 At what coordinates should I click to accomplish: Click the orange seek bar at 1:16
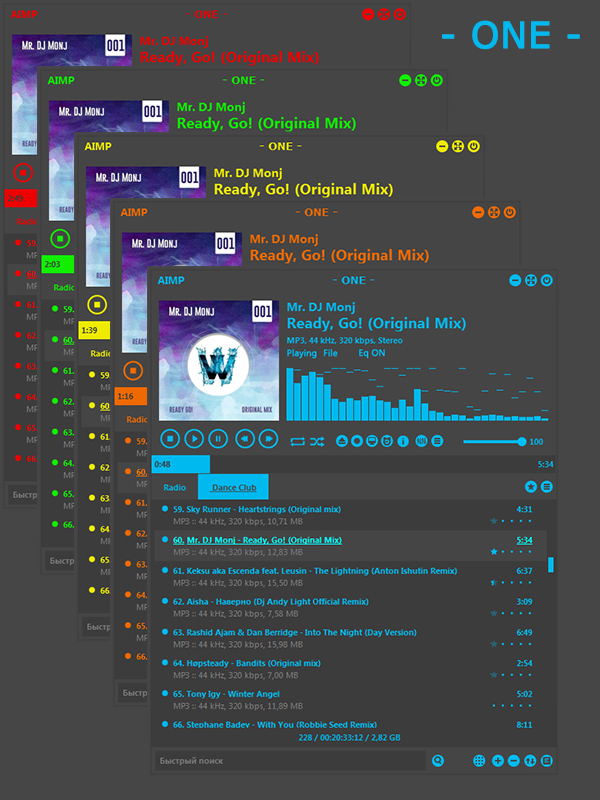click(131, 396)
